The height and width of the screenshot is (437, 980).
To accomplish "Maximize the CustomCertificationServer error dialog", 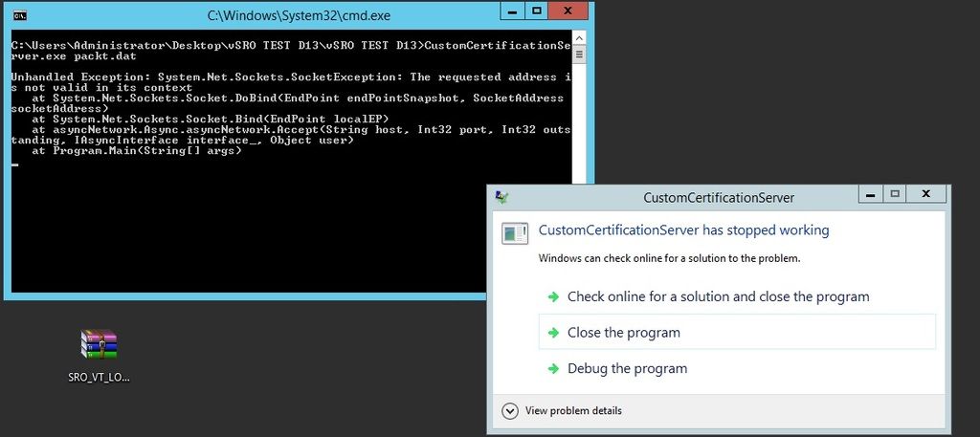I will click(895, 194).
